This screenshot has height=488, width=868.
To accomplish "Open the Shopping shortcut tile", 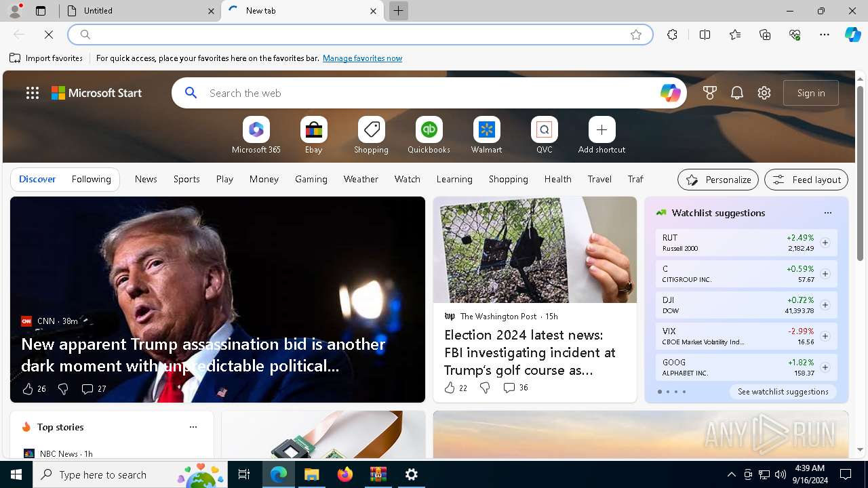I will click(371, 136).
